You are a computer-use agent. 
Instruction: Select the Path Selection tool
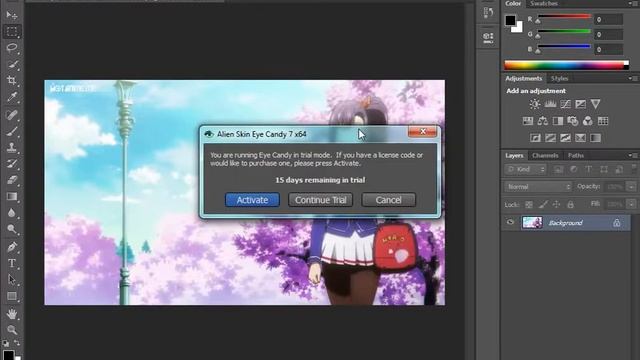click(x=12, y=280)
